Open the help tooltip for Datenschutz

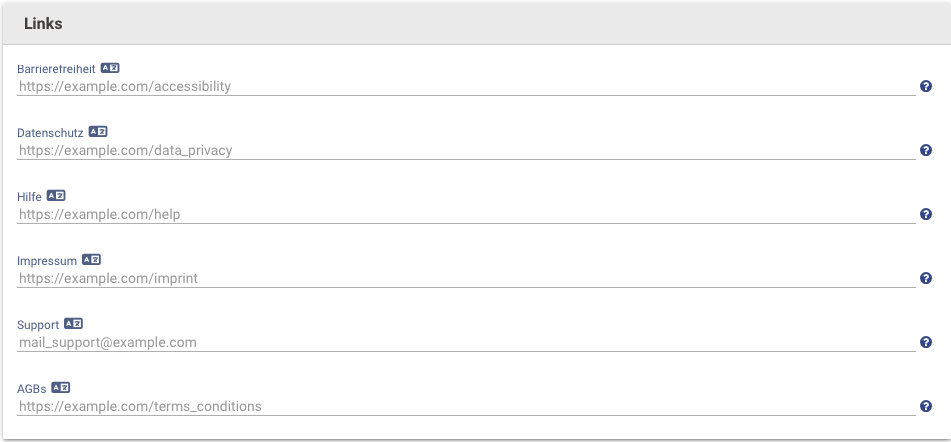[x=926, y=150]
